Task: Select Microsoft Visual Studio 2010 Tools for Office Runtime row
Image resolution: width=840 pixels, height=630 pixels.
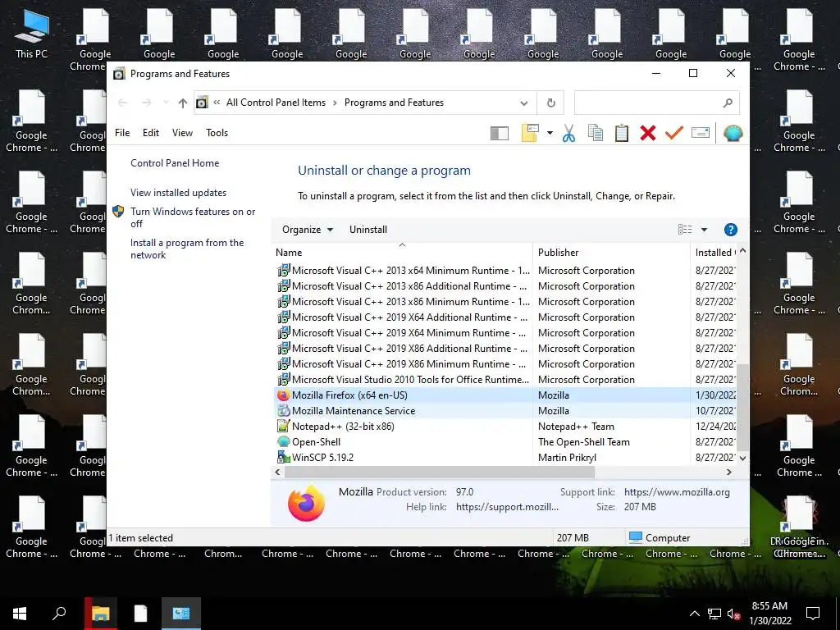Action: (505, 380)
